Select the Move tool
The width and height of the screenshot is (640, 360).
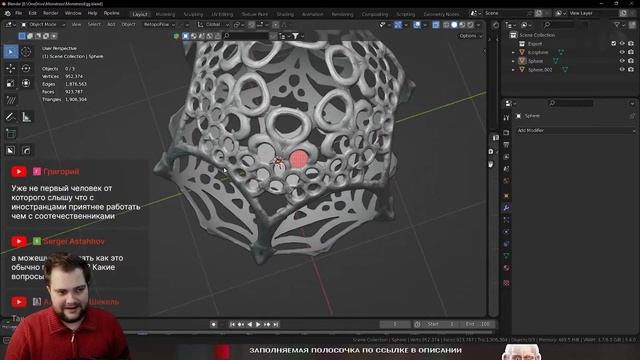pyautogui.click(x=11, y=69)
